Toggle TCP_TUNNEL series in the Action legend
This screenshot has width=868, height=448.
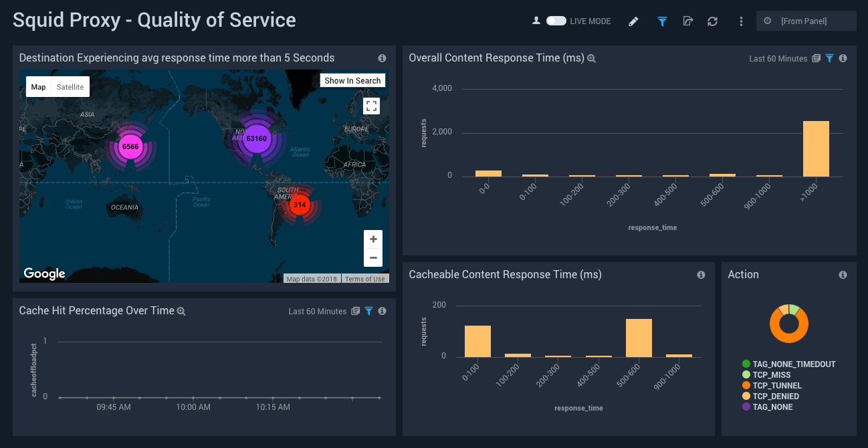pos(776,386)
